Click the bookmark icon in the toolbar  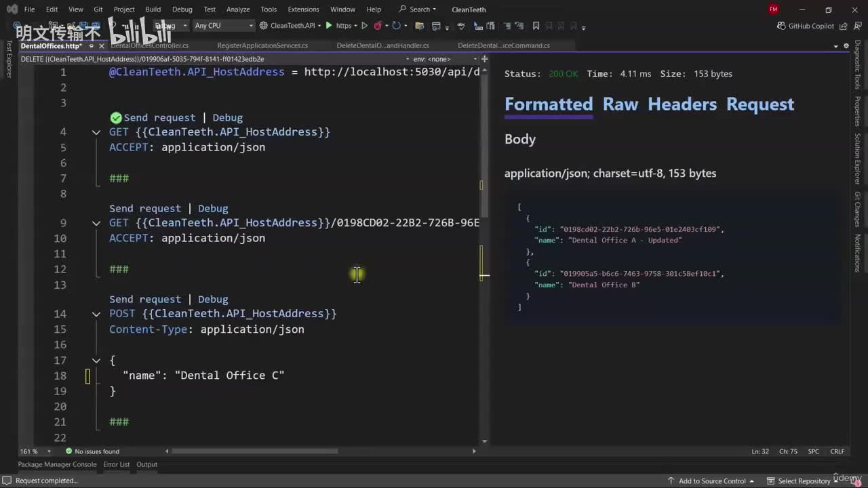point(536,26)
